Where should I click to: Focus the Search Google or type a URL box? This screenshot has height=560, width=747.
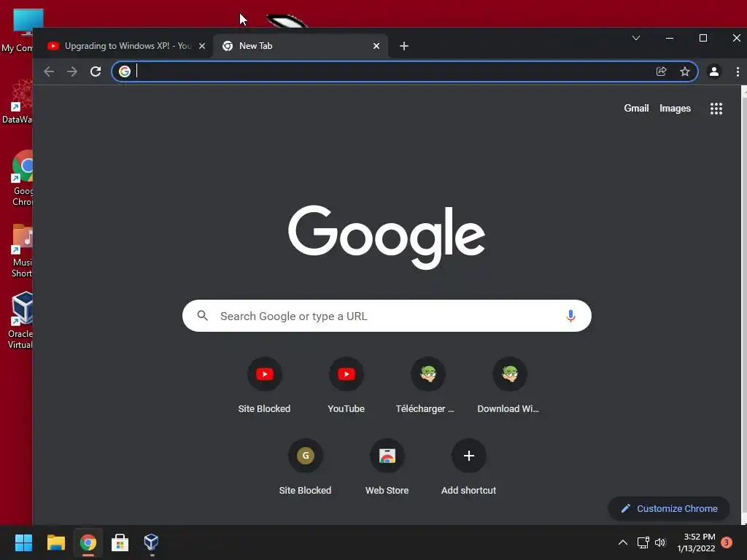[387, 316]
